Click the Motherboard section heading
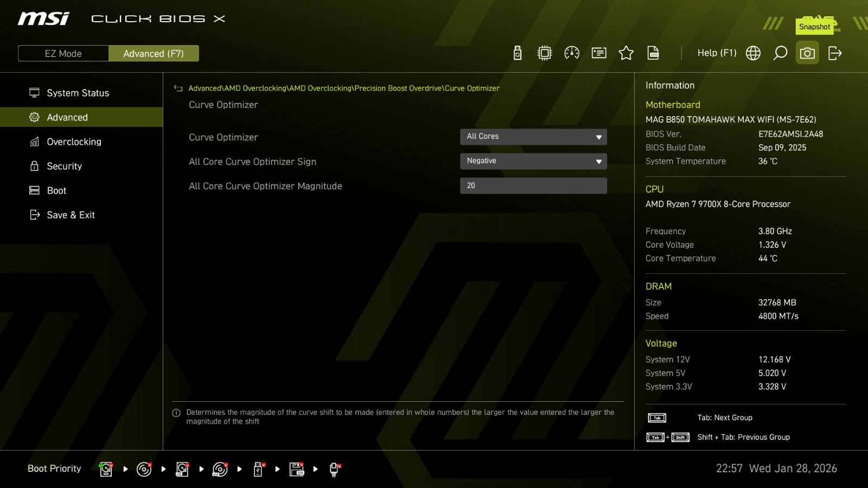The height and width of the screenshot is (488, 868). [x=673, y=105]
